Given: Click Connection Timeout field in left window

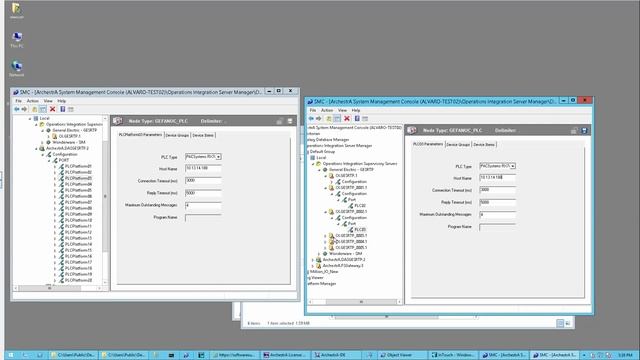Looking at the screenshot, I should [203, 181].
